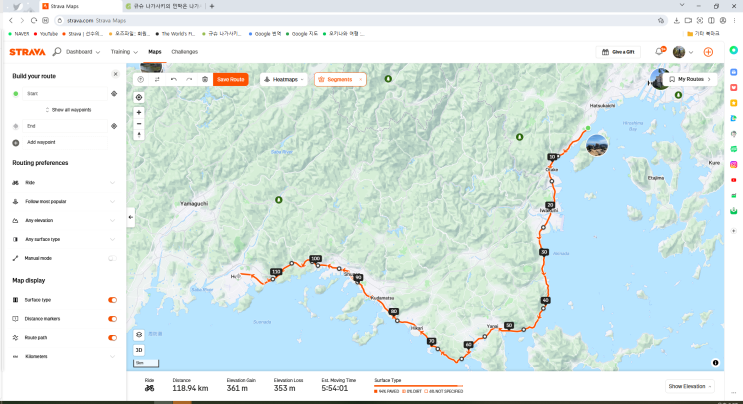The height and width of the screenshot is (404, 743).
Task: Close Segments overlay with its X
Action: 361,80
